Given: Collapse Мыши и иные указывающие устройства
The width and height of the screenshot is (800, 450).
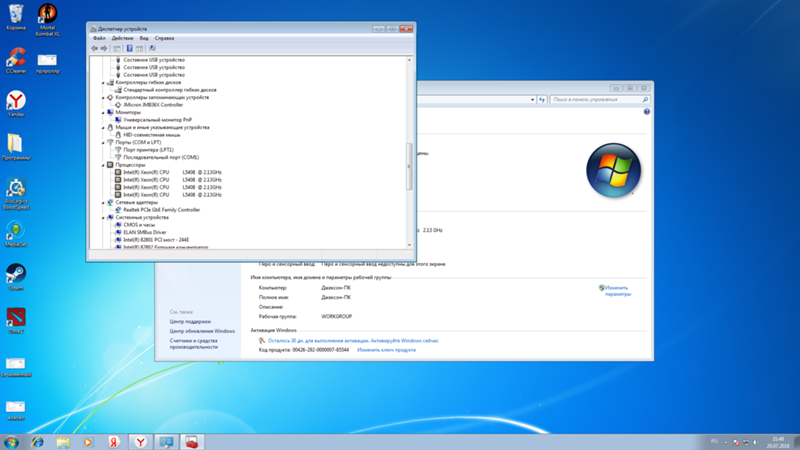Looking at the screenshot, I should coord(103,128).
